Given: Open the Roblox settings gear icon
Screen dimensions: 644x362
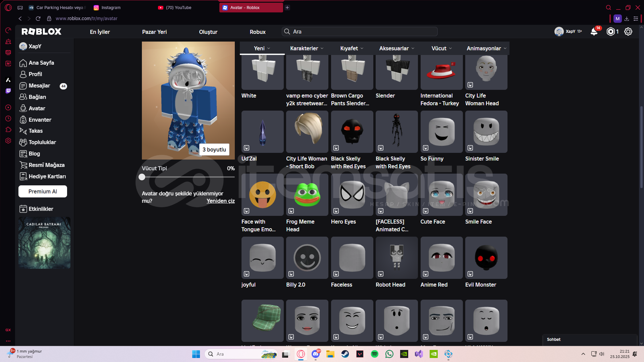Looking at the screenshot, I should 628,32.
